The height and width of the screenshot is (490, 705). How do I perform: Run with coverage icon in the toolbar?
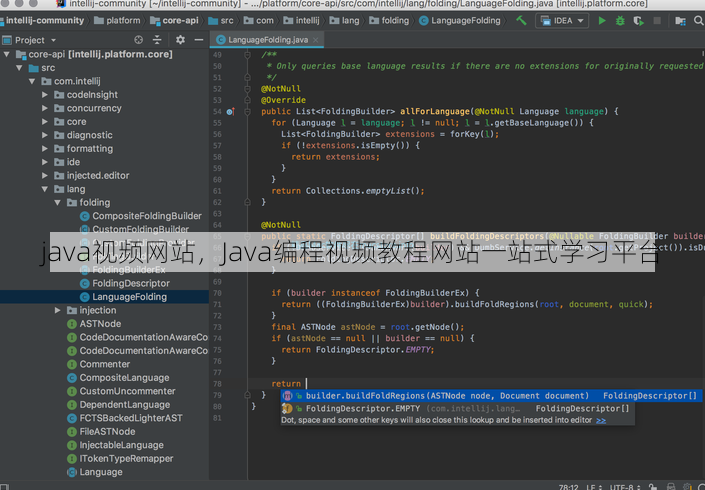click(638, 21)
